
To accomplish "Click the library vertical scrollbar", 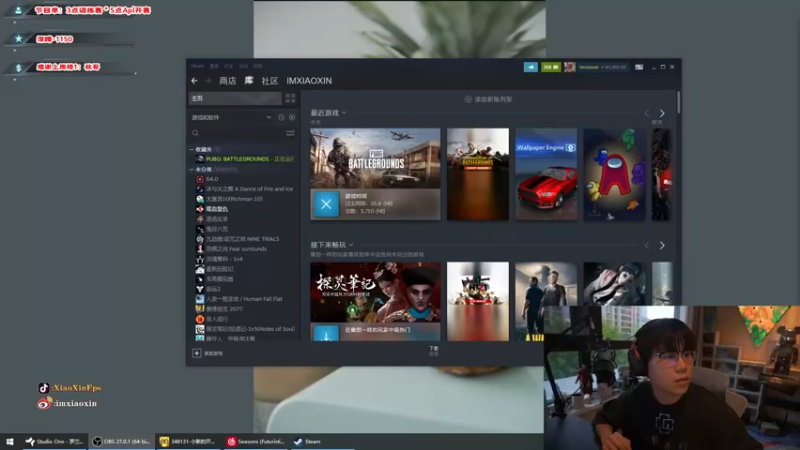I will coord(678,102).
